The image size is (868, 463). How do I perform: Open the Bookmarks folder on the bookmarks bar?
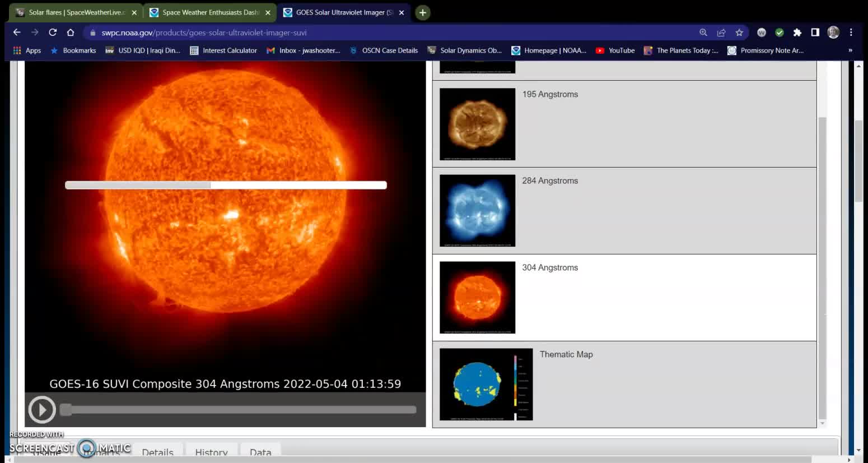(73, 50)
